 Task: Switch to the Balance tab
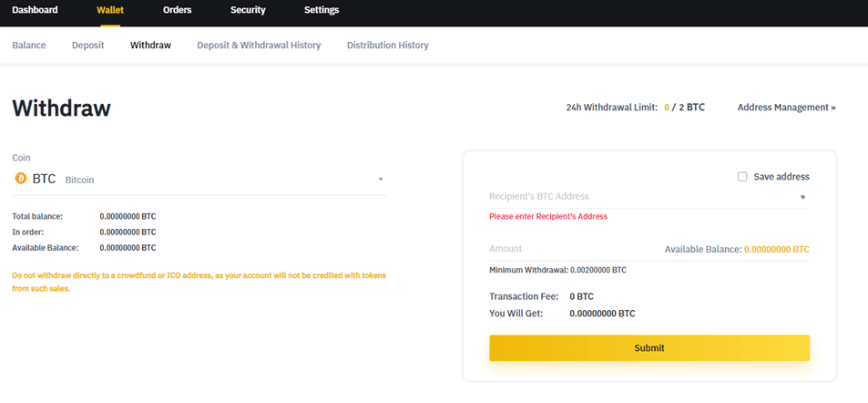tap(29, 46)
